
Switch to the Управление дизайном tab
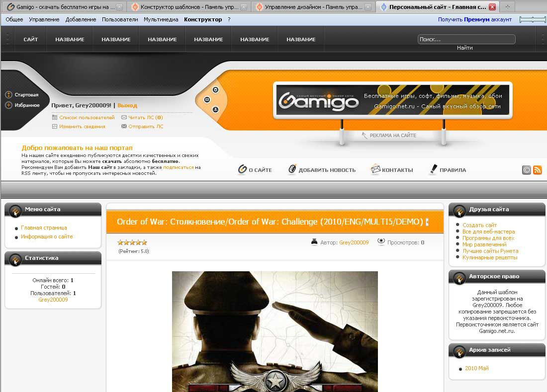coord(313,6)
